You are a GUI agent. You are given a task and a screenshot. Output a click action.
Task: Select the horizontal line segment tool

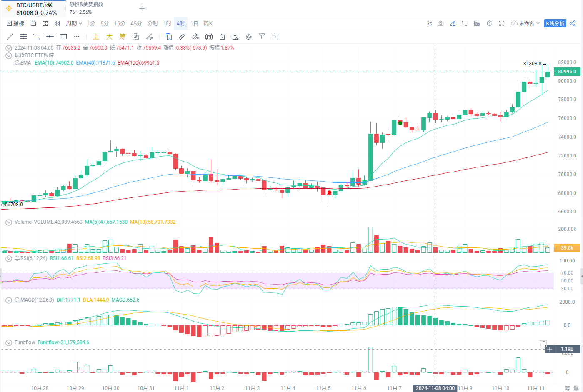coord(50,37)
